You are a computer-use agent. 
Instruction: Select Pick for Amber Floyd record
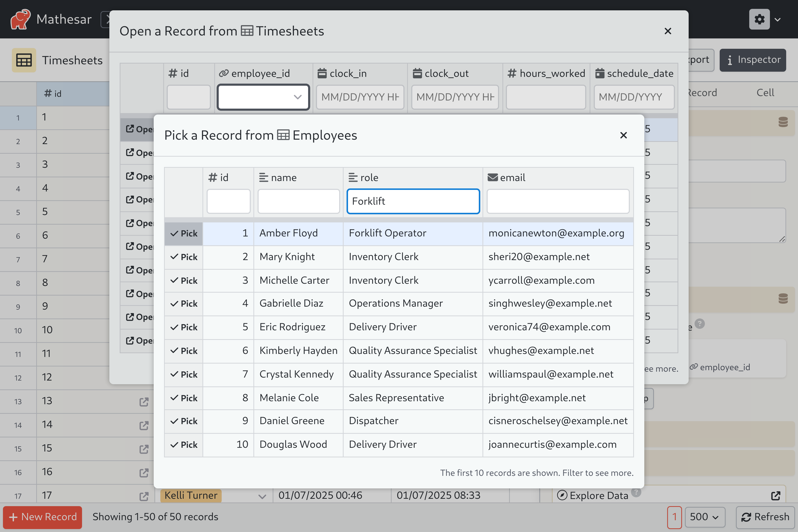(184, 233)
